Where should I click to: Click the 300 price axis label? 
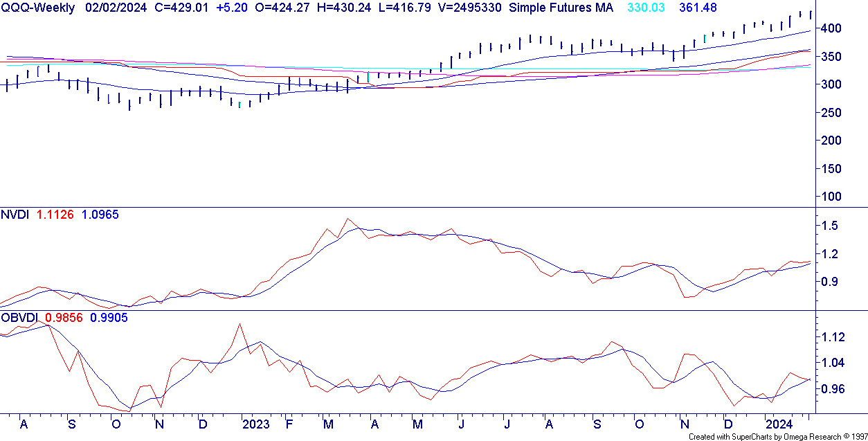coord(833,84)
